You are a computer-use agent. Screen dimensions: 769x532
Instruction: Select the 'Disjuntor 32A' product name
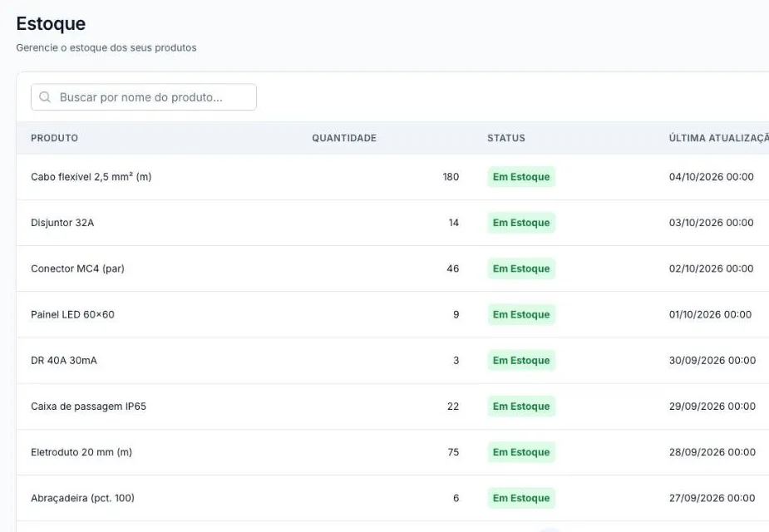point(62,223)
